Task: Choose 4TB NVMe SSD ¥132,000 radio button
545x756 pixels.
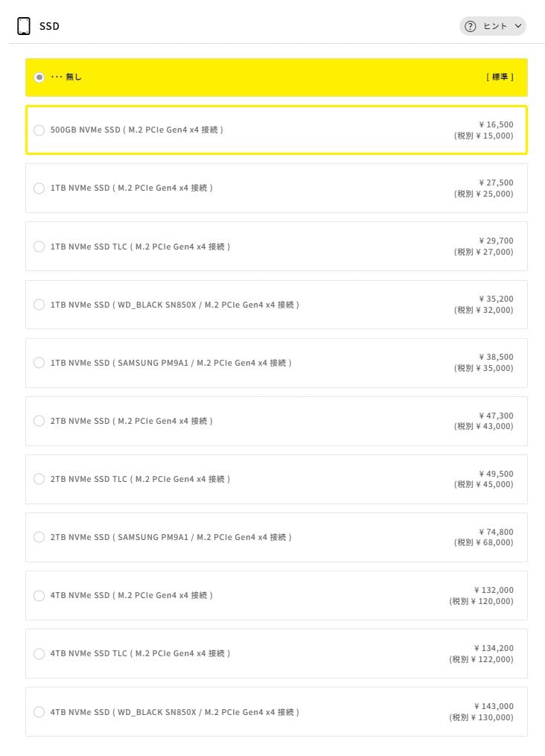Action: coord(39,595)
